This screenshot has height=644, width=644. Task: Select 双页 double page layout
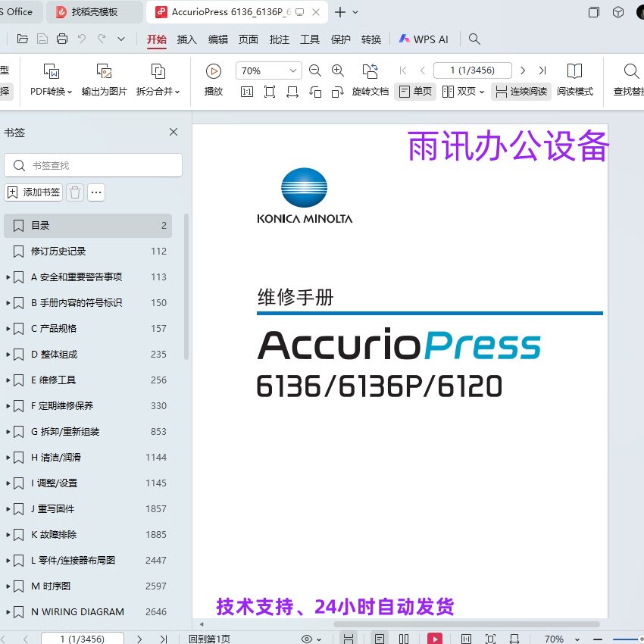(459, 92)
